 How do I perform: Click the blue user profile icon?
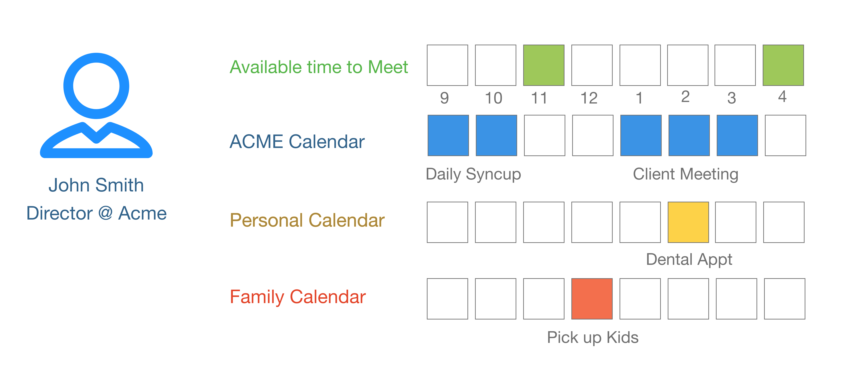pyautogui.click(x=96, y=105)
